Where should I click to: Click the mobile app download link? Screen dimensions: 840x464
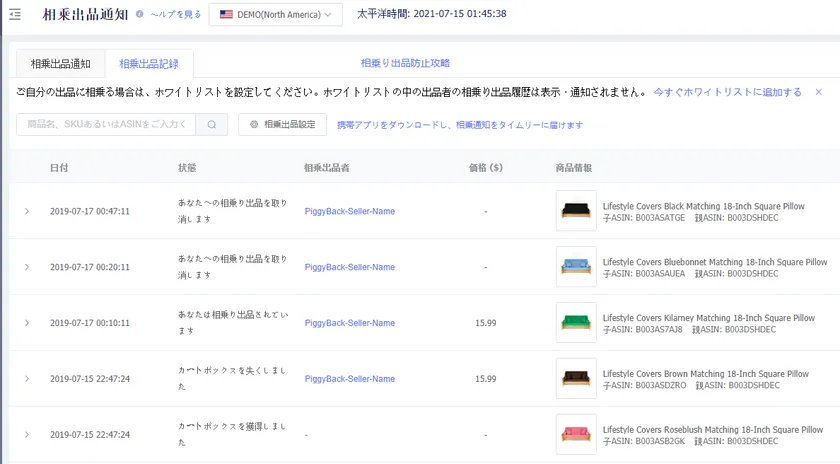459,125
